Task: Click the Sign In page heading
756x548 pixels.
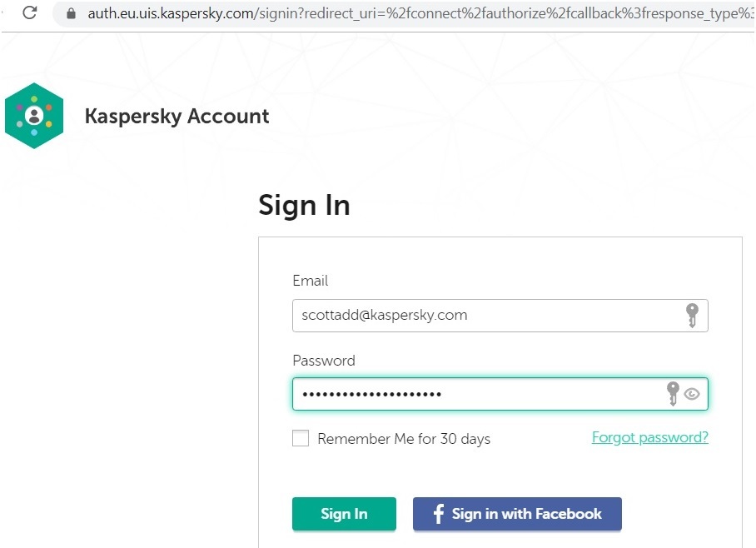Action: (x=304, y=206)
